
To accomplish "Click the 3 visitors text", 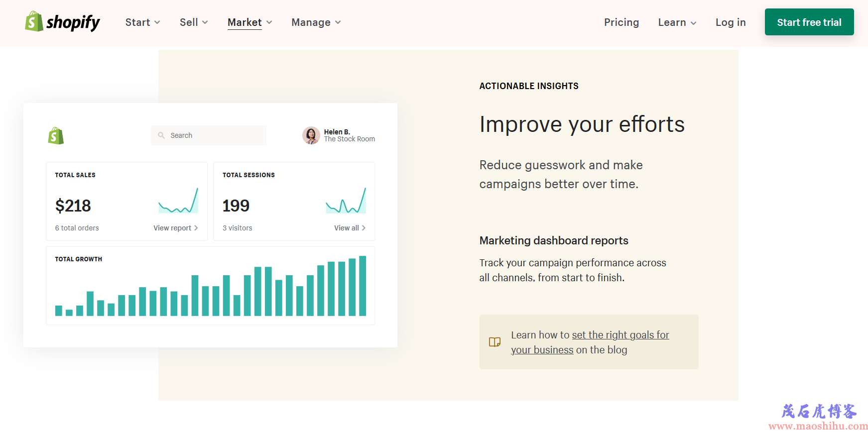I will [237, 228].
